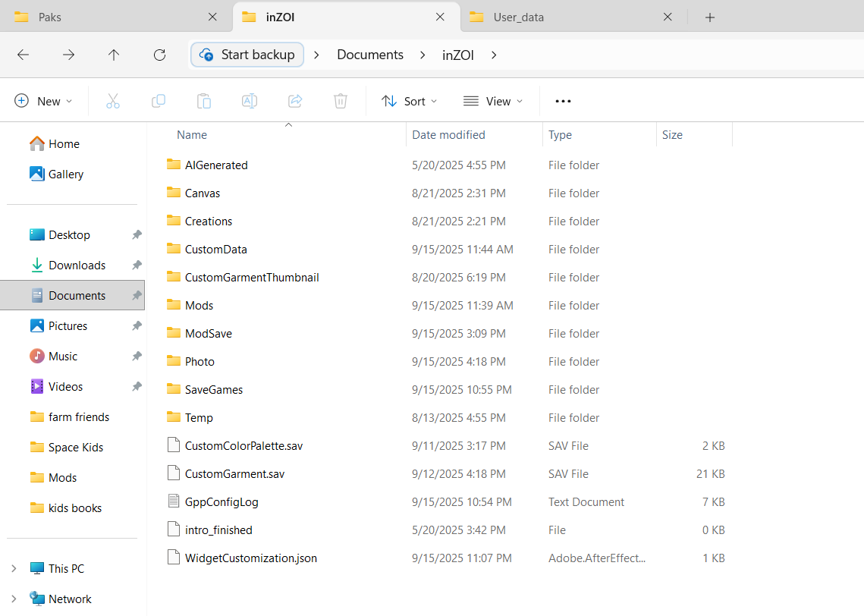The image size is (864, 616).
Task: Click the Paste clipboard icon
Action: [x=204, y=101]
